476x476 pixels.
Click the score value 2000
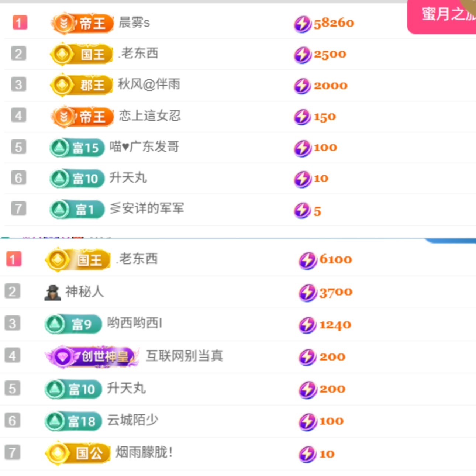point(331,86)
